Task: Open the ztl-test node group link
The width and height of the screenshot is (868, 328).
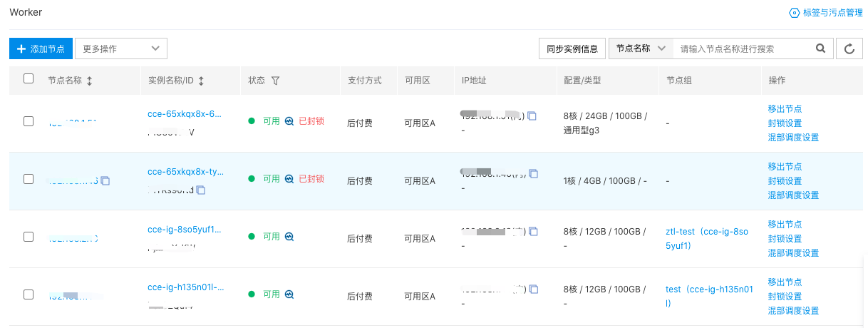Action: (707, 239)
